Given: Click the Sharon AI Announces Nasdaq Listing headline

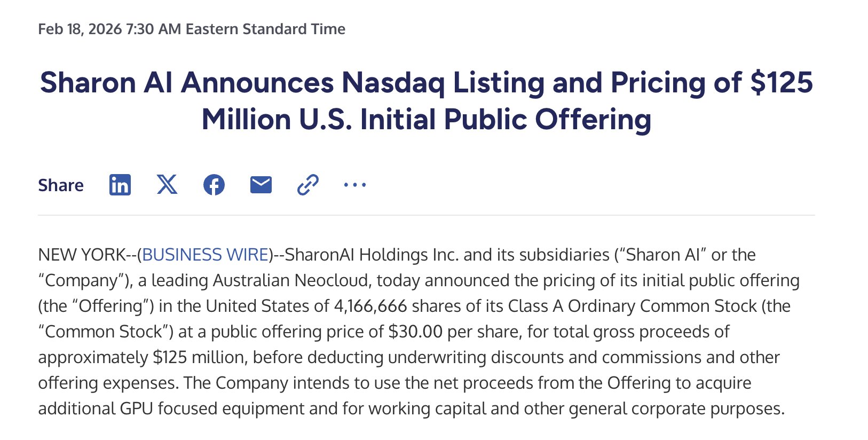Looking at the screenshot, I should [426, 83].
